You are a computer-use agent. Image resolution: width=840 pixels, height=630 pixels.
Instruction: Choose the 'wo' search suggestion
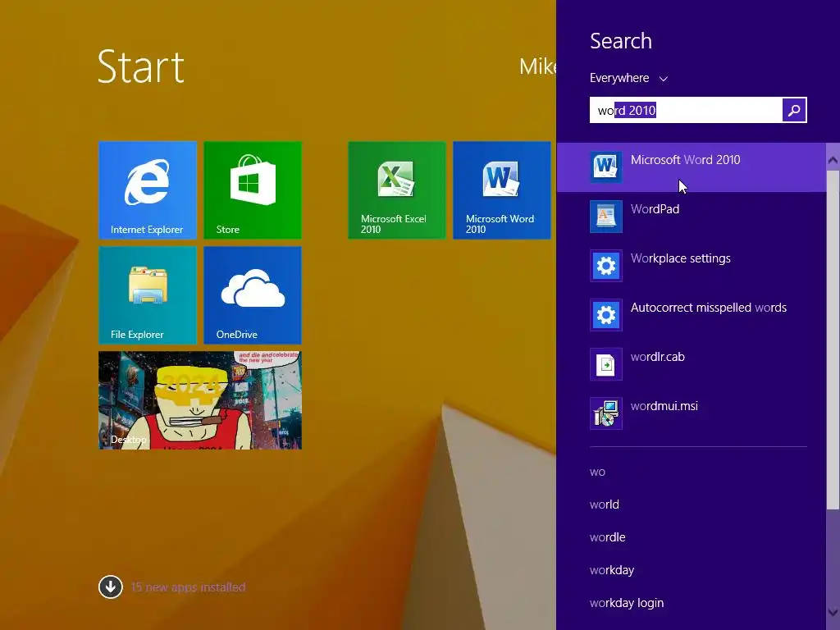[597, 472]
